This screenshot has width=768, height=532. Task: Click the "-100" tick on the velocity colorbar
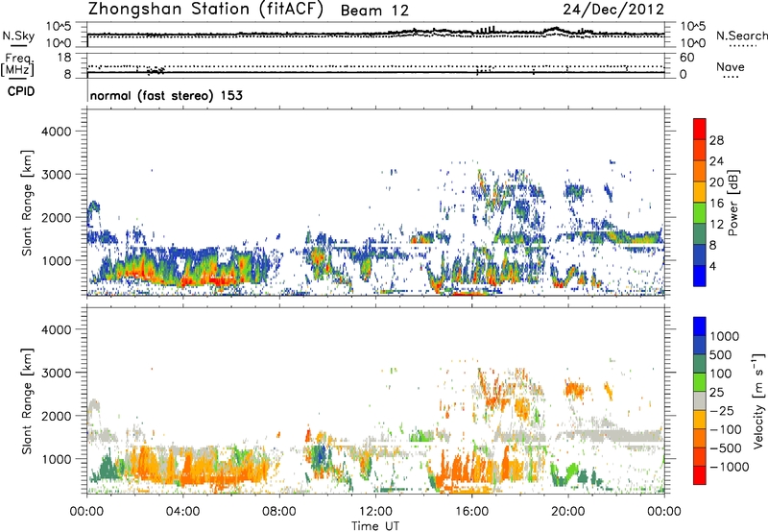pyautogui.click(x=727, y=429)
